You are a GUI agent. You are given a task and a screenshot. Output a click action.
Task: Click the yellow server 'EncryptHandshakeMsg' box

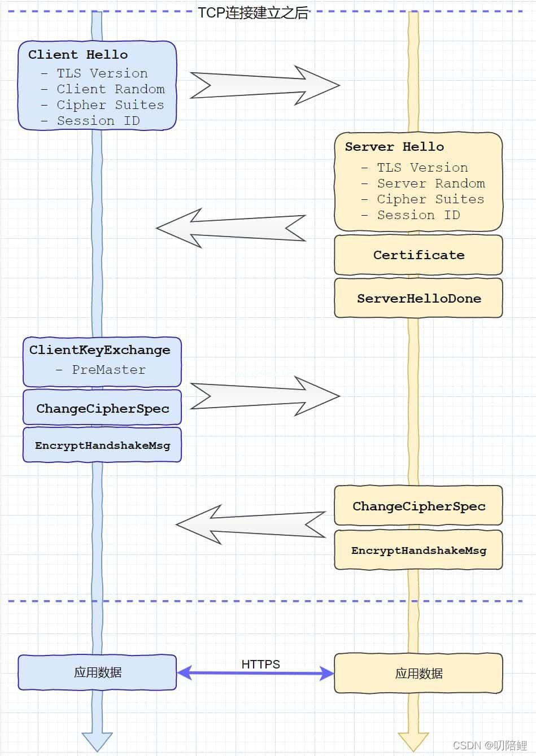[x=419, y=550]
